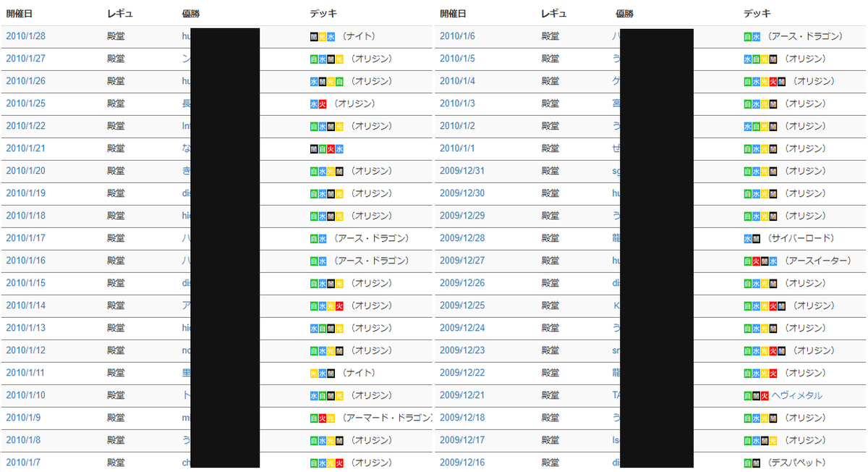Click the green 自 icon in the 2010/1/6 row
This screenshot has width=868, height=472.
point(748,36)
